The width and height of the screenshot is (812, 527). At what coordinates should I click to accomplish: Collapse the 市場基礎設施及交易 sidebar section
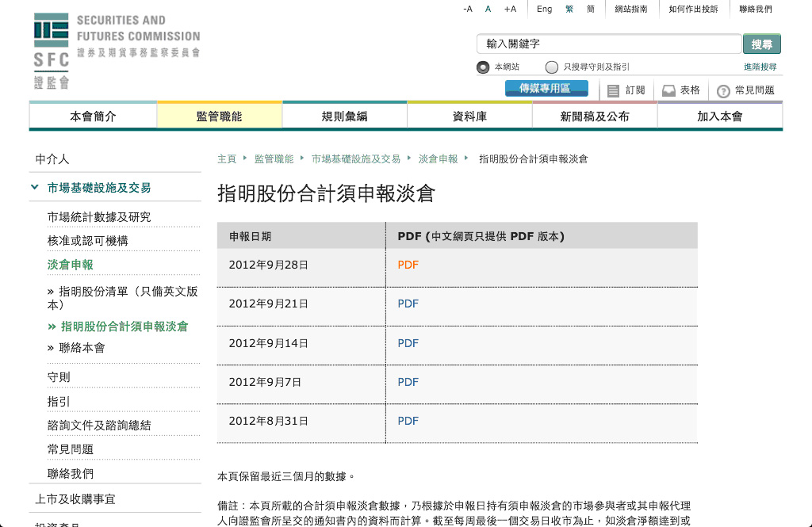[35, 187]
